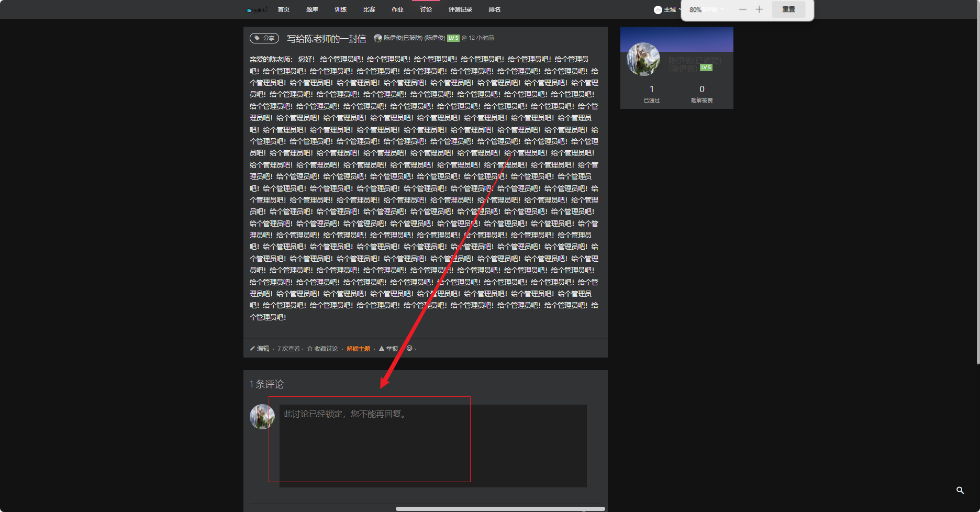Click the locked comment text box
Image resolution: width=980 pixels, height=512 pixels.
[x=433, y=446]
